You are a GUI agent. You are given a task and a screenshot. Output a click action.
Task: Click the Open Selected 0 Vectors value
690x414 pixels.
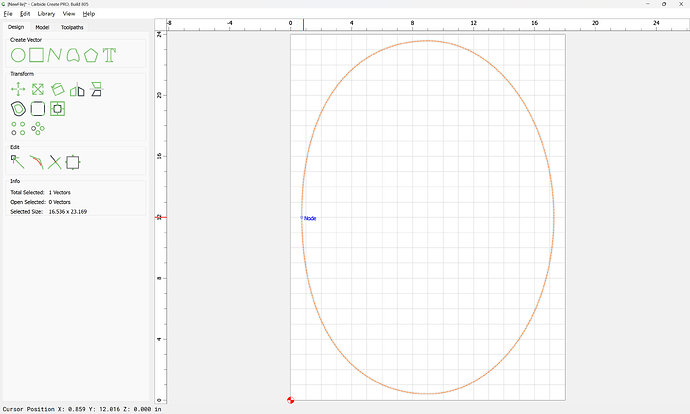(x=59, y=202)
